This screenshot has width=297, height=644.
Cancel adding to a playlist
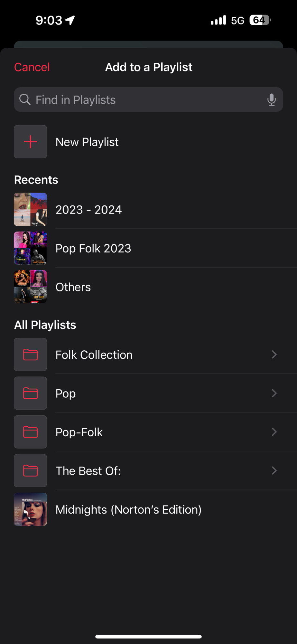coord(32,67)
